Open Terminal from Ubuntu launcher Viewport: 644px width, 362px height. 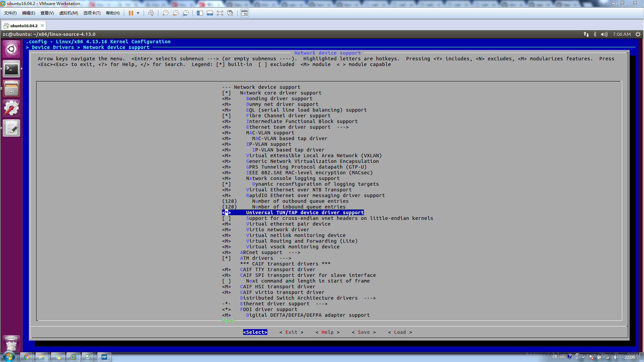11,69
